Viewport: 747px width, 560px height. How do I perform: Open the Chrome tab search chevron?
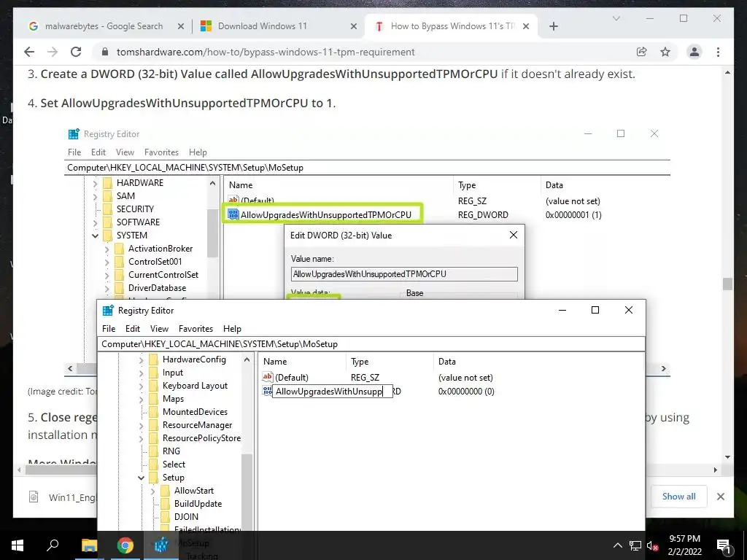(616, 18)
